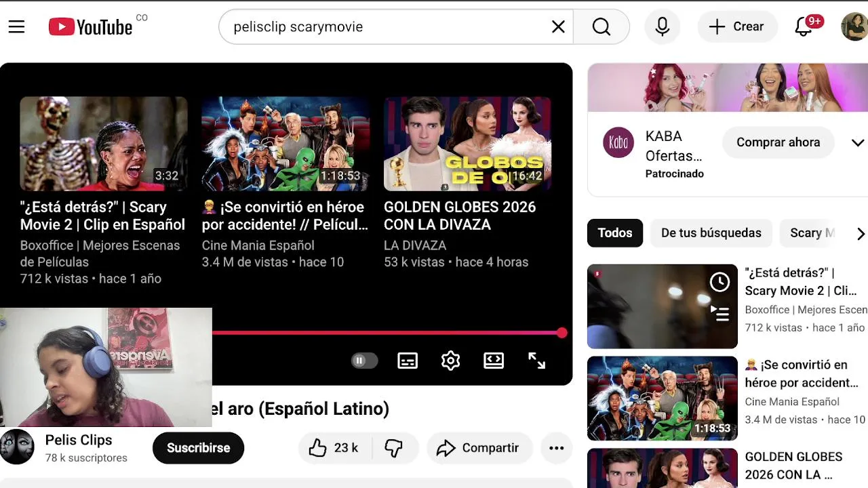The image size is (868, 488).
Task: Click the red progress bar scrubber
Action: (x=561, y=333)
